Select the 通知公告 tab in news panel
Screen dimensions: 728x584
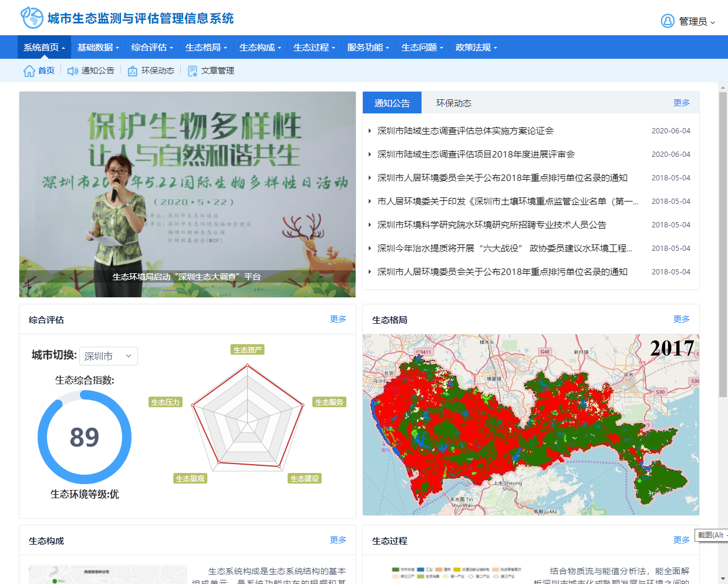pos(392,103)
